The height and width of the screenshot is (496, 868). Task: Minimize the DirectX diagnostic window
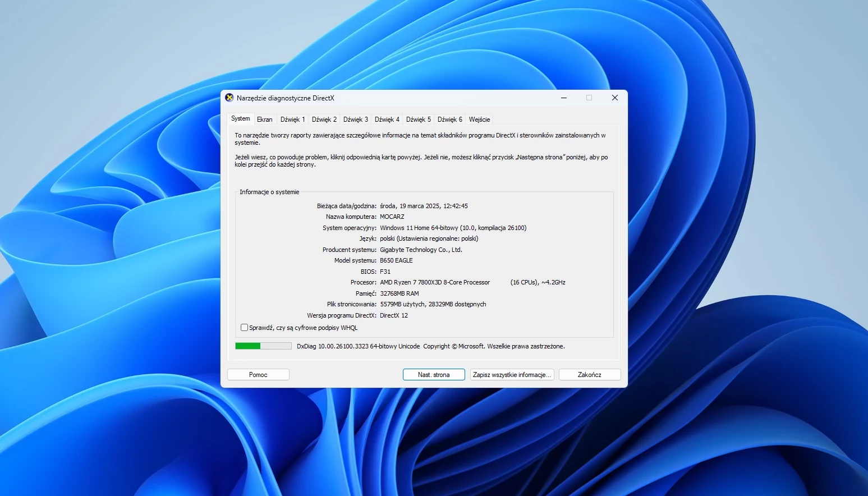point(564,98)
